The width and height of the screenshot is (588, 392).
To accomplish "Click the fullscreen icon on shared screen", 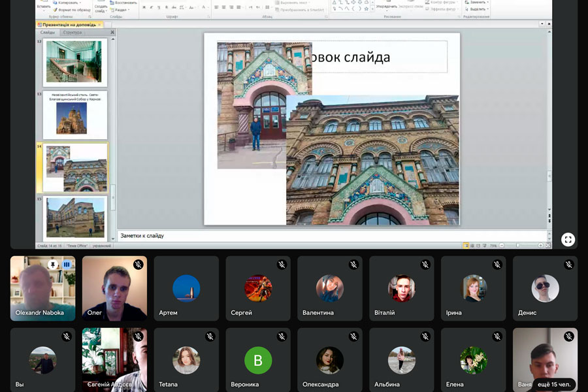I will pos(568,239).
